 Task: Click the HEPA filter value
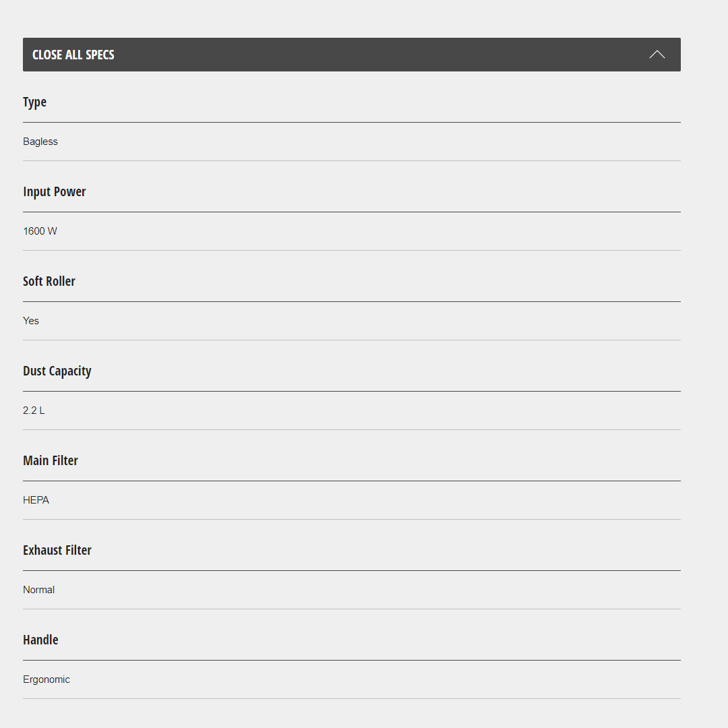(x=36, y=500)
